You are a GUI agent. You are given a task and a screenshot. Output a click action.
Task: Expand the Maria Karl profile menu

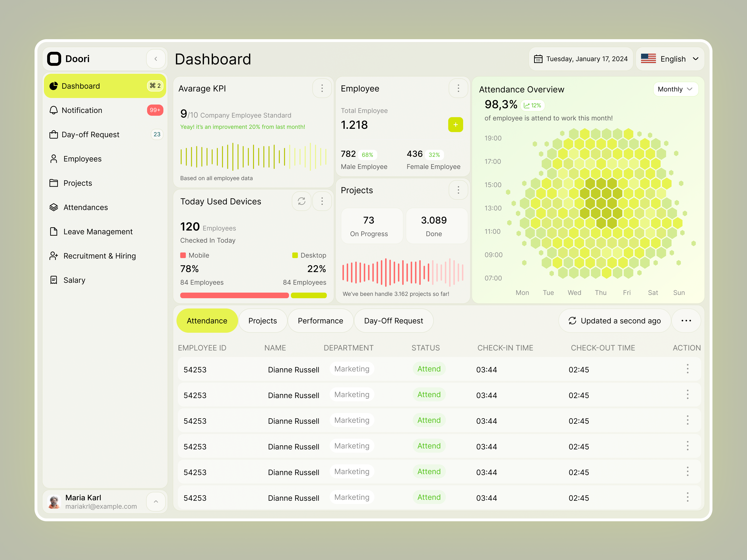click(156, 502)
